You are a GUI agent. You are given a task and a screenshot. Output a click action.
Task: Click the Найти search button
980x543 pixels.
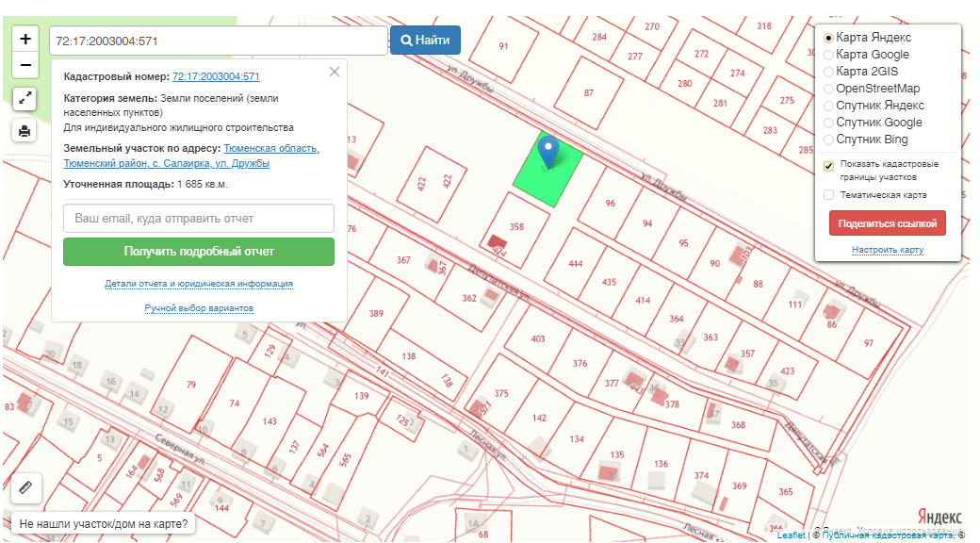coord(425,40)
